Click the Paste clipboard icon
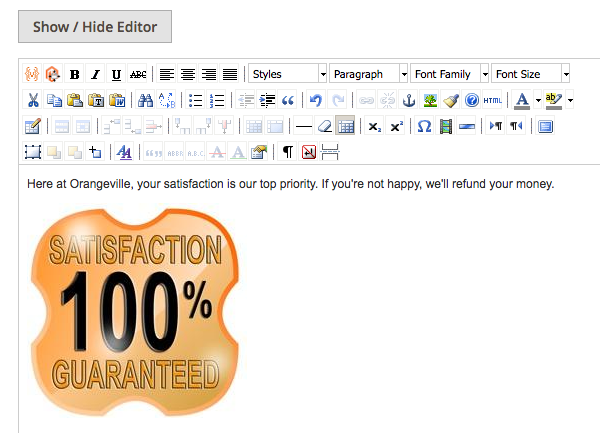This screenshot has width=600, height=433. [75, 100]
